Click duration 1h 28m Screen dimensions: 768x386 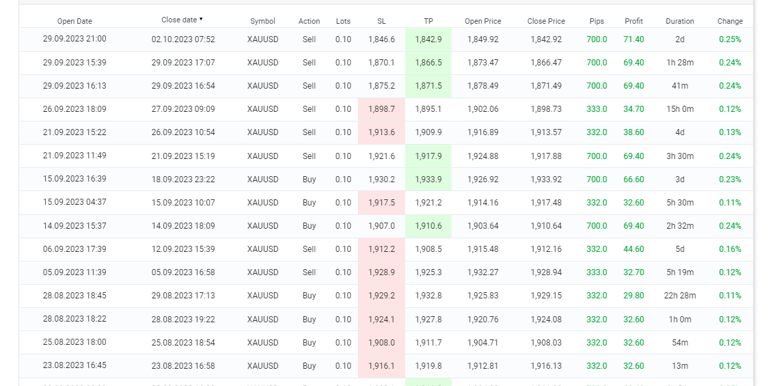click(680, 63)
